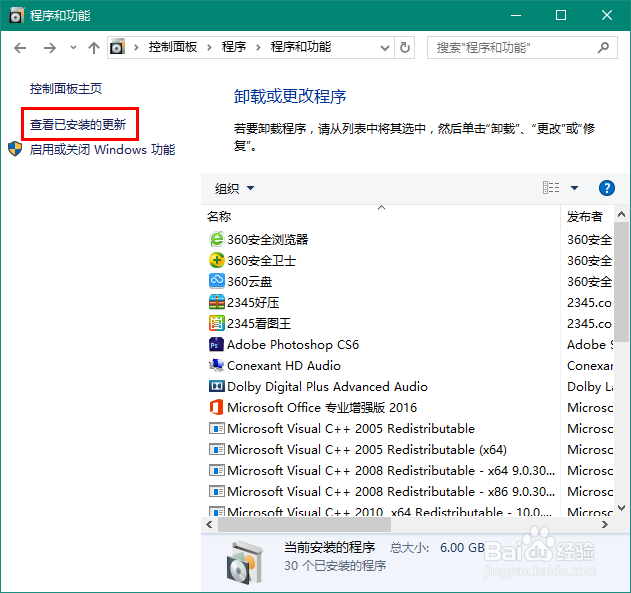Select the 程序 breadcrumb
631x593 pixels.
pos(234,47)
